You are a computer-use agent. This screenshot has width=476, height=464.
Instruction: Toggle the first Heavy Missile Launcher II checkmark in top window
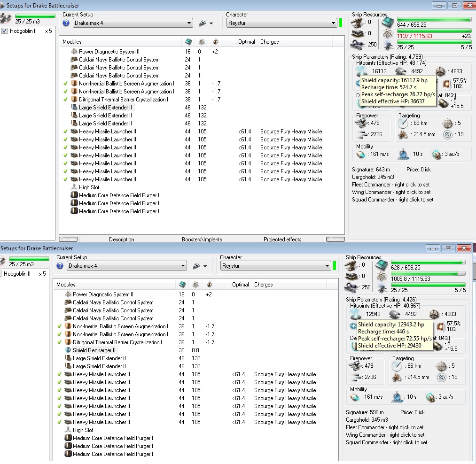[x=65, y=131]
